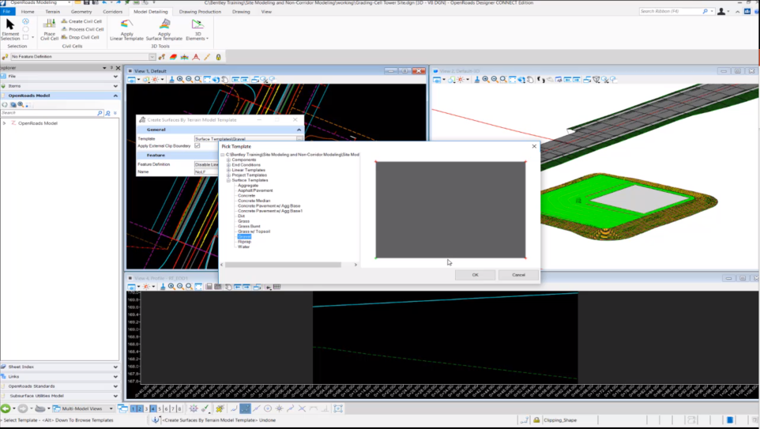This screenshot has width=760, height=429.
Task: Click the orange pencil icon in feature toolbar
Action: [207, 57]
